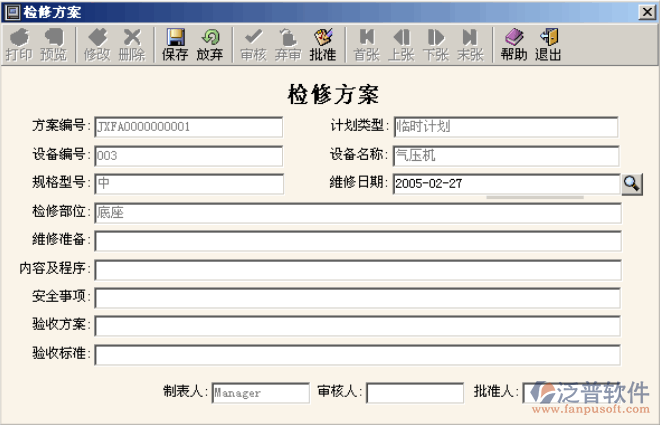Focus the empty 验收方案 input field
660x425 pixels.
click(357, 326)
